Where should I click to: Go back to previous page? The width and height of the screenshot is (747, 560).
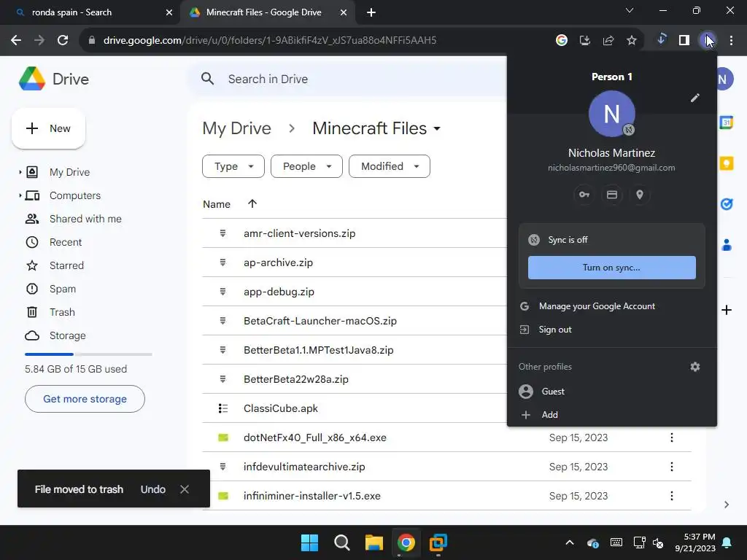16,40
